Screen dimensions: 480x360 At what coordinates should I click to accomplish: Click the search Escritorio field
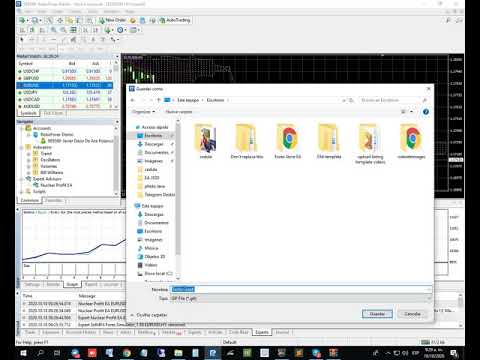coord(393,100)
